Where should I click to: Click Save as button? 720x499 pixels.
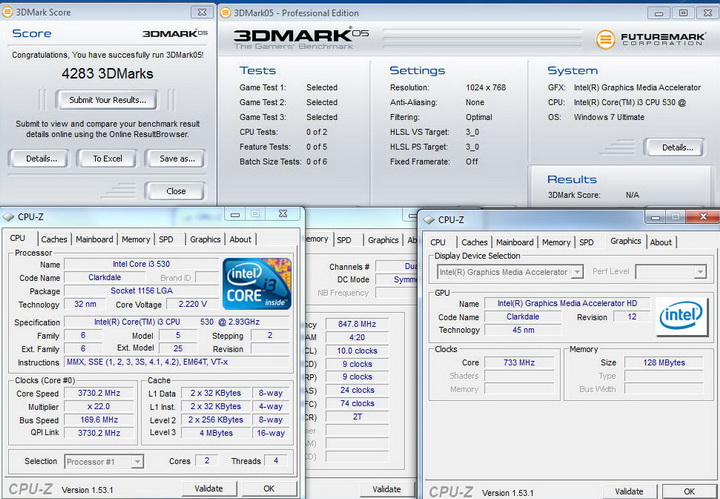[x=176, y=158]
